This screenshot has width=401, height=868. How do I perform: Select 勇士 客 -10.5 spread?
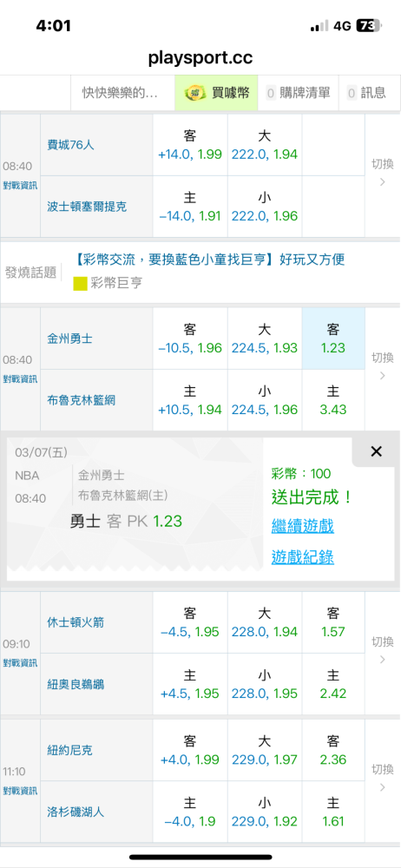(190, 339)
